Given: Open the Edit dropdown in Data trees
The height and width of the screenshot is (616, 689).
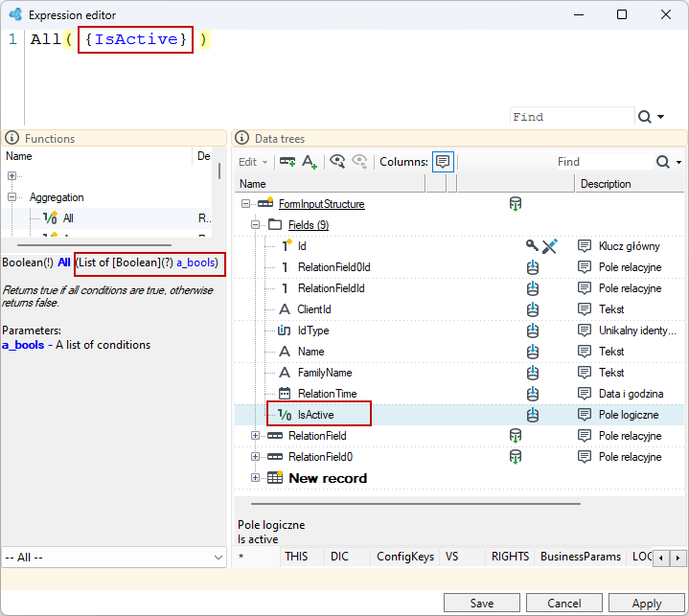Looking at the screenshot, I should click(253, 162).
